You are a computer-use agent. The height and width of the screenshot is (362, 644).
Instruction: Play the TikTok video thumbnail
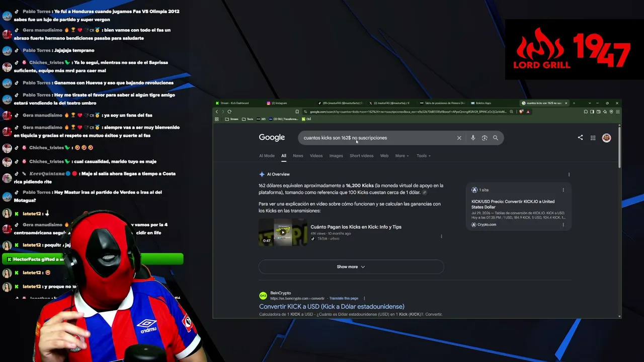tap(283, 232)
